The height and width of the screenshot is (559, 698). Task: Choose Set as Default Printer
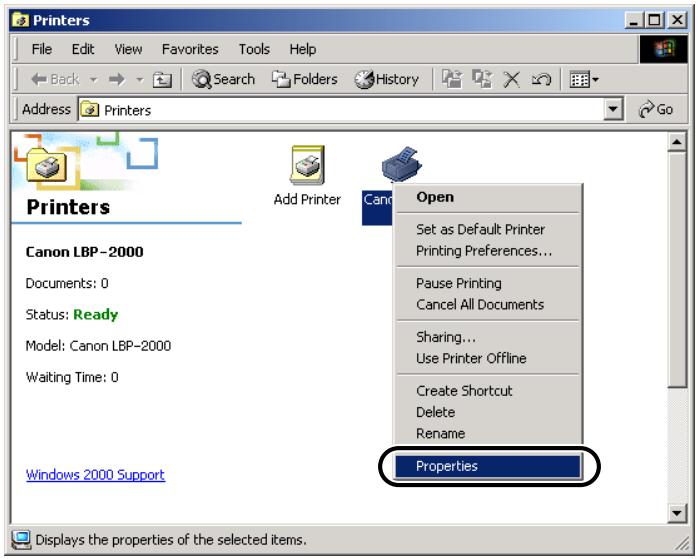488,229
